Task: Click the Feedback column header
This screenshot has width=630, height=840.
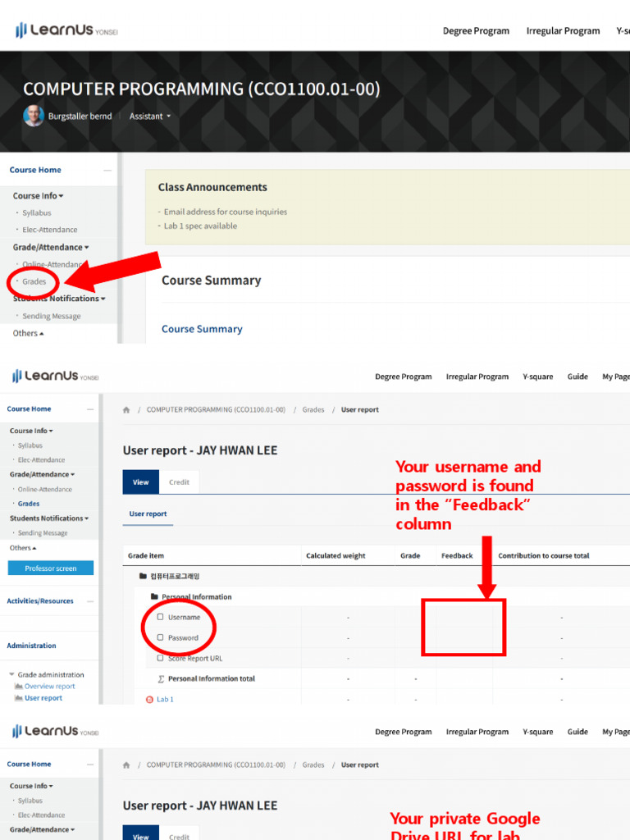Action: 457,555
